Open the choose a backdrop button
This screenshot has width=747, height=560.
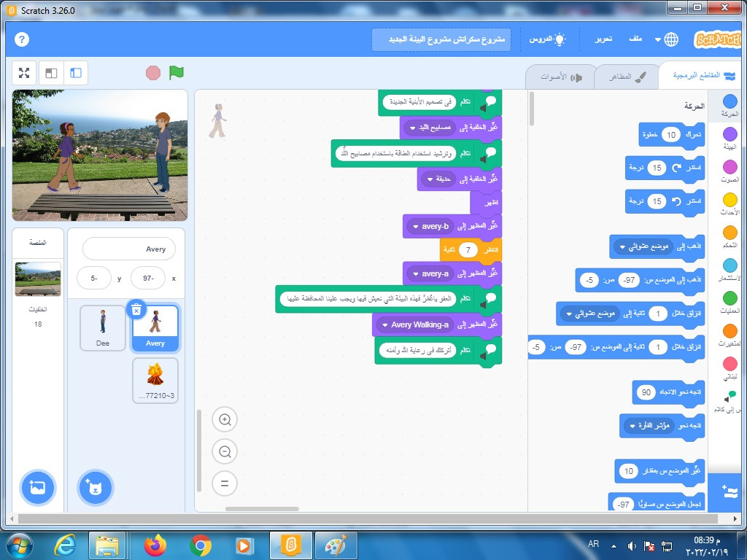coord(38,487)
